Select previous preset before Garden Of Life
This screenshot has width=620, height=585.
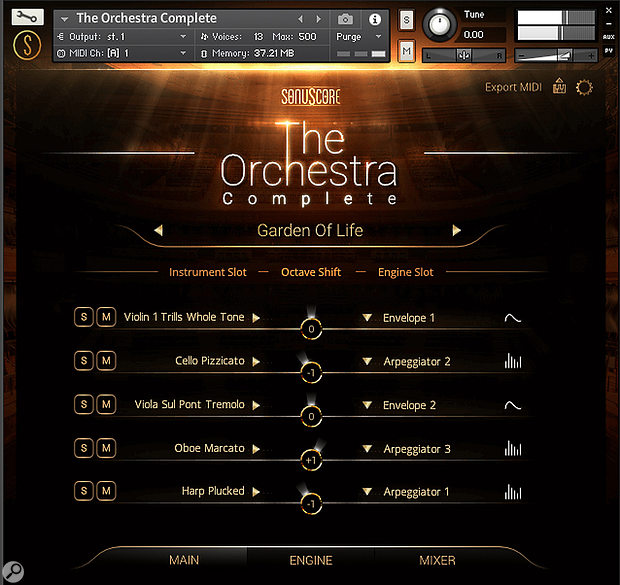pyautogui.click(x=159, y=230)
